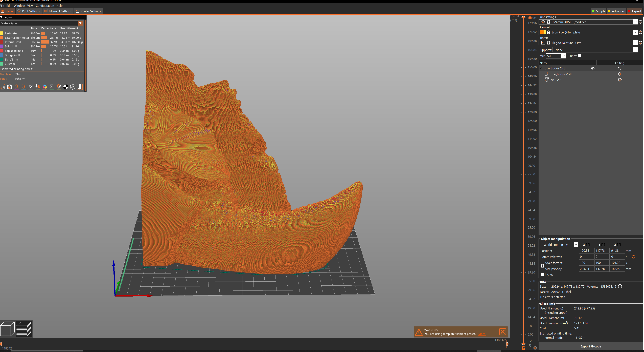
Task: Toggle custom G-codes visibility gear-pencil icon
Action: (59, 87)
